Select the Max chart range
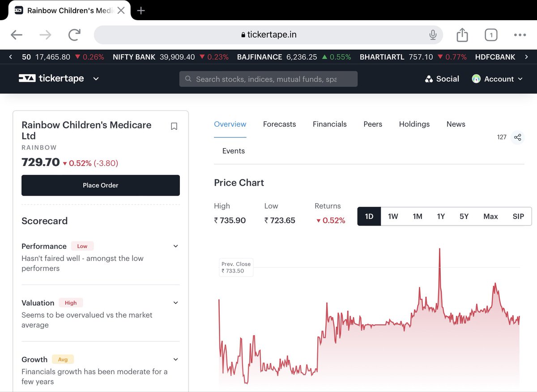This screenshot has width=537, height=392. [490, 216]
